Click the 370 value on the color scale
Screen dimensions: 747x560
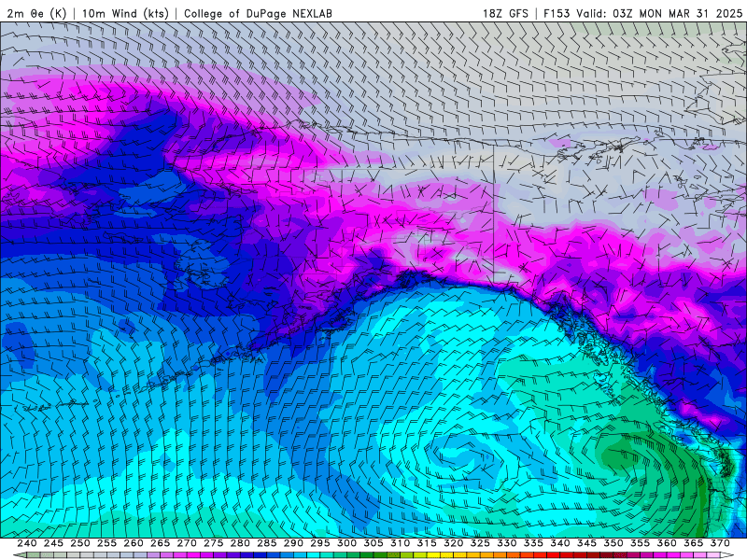coord(720,543)
